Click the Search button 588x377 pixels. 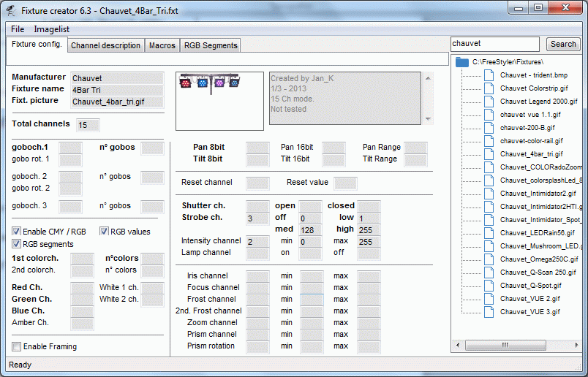coord(563,45)
